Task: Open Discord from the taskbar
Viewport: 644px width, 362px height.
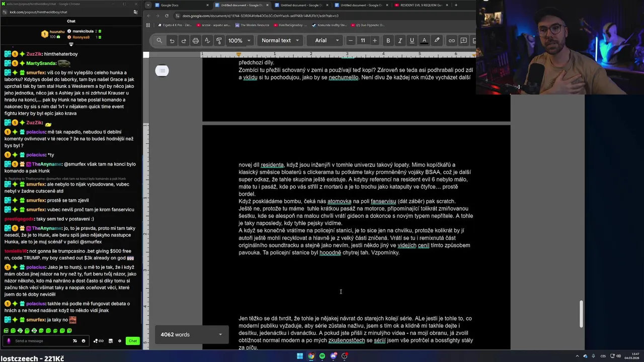Action: pos(334,356)
